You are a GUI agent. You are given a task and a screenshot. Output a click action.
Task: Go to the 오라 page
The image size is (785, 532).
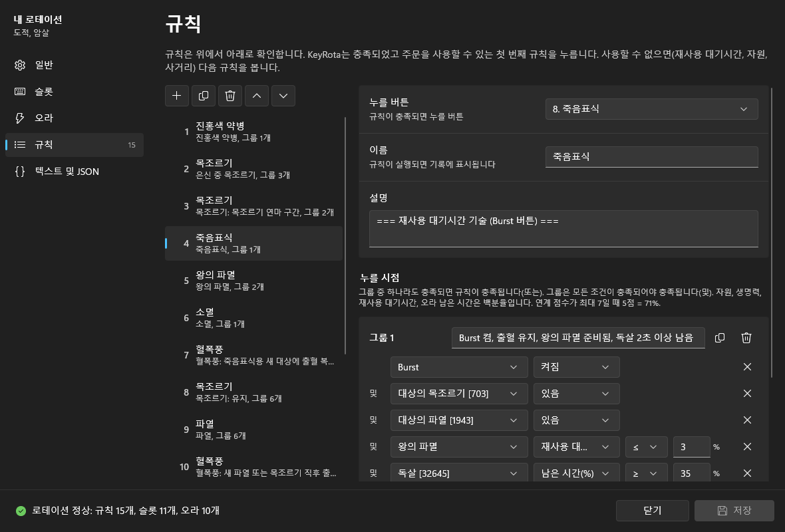75,118
